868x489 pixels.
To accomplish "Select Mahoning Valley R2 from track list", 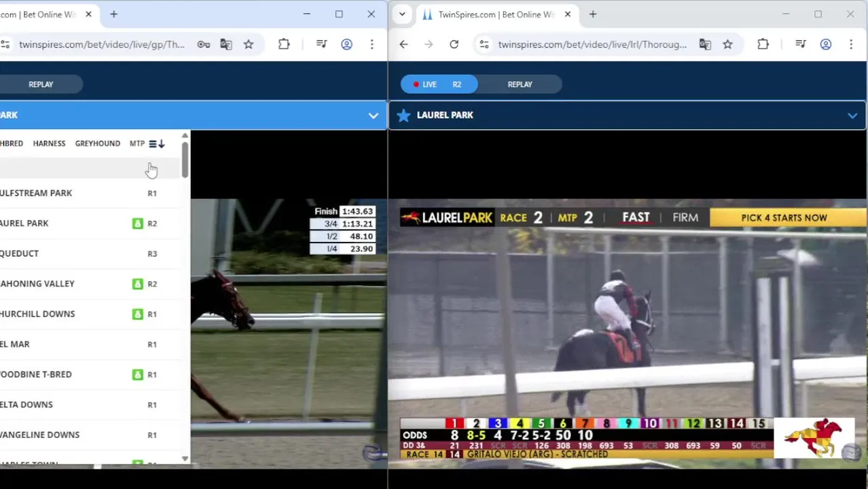I will click(90, 284).
